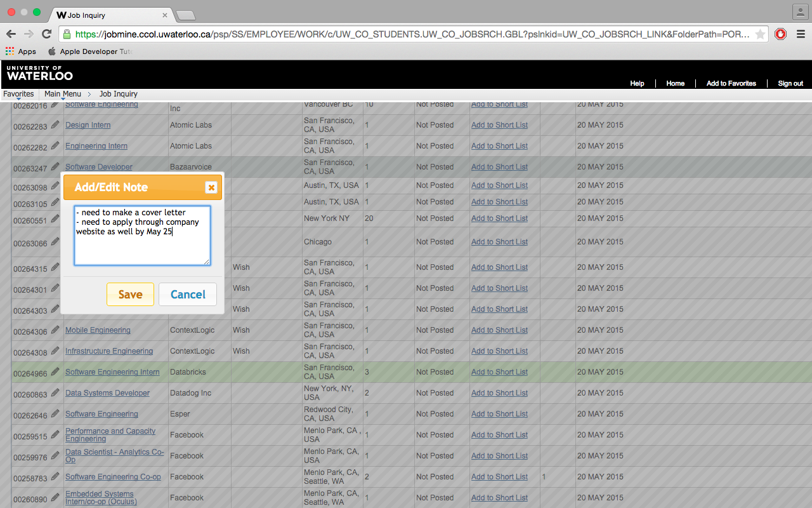Open the Infrastructure Engineering job link
812x508 pixels.
[109, 351]
